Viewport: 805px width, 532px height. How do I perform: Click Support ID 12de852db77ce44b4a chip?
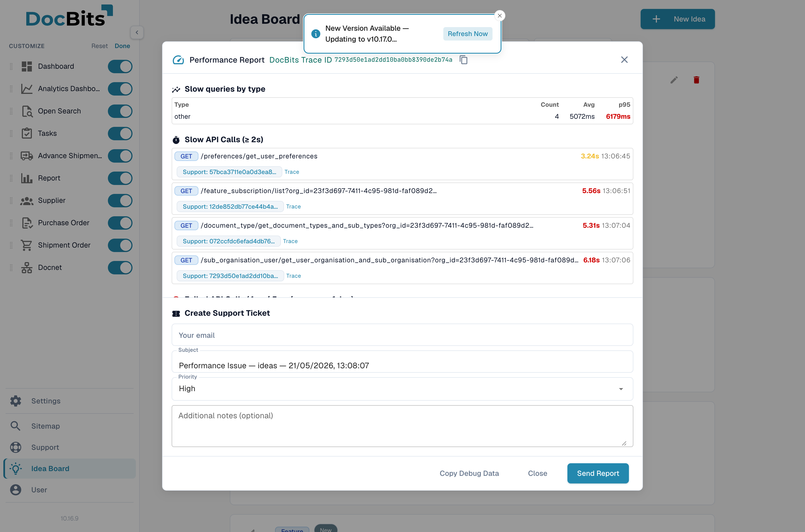(230, 207)
